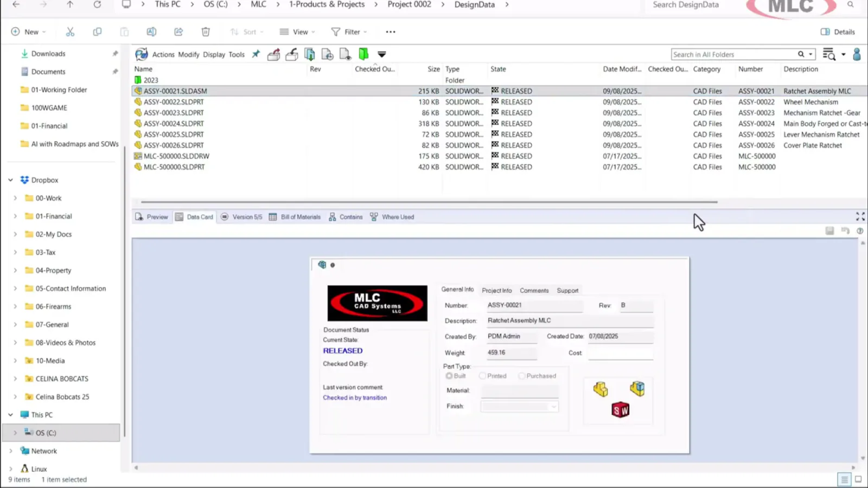Screen dimensions: 868x488
Task: Switch to the Contains tab
Action: click(346, 217)
